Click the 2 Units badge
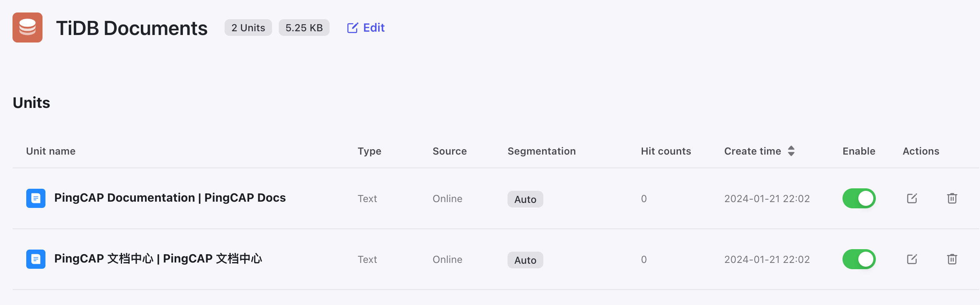Viewport: 980px width, 305px height. click(248, 27)
